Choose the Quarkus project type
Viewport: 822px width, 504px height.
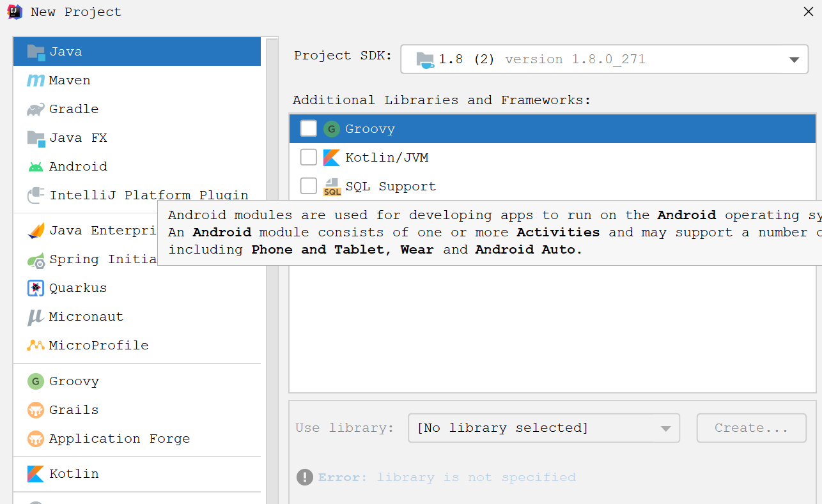point(137,288)
